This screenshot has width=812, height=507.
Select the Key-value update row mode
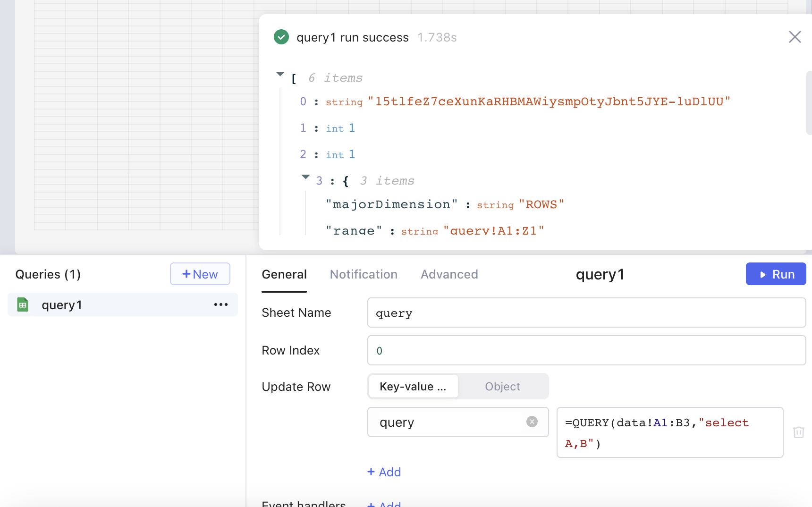click(x=413, y=386)
